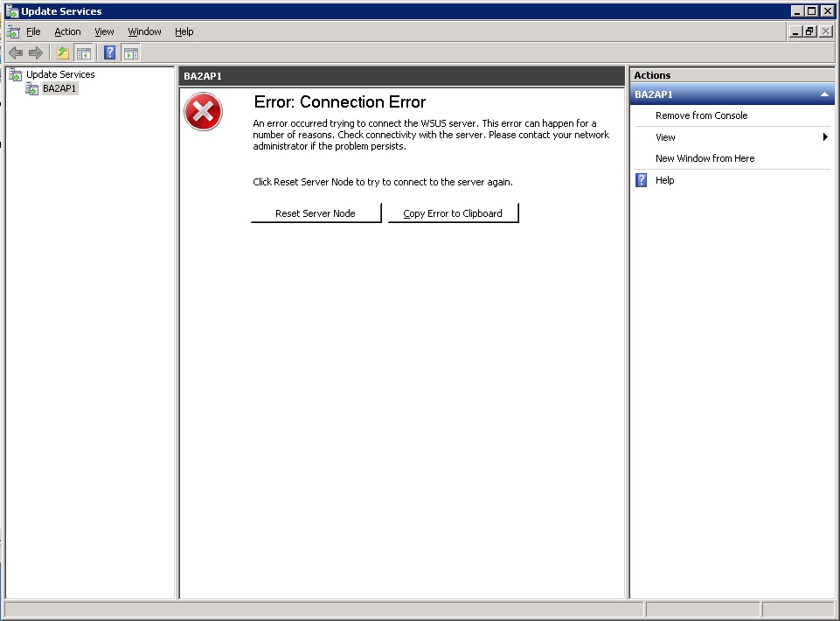Viewport: 840px width, 621px height.
Task: Click the Reset Server Node button
Action: (316, 213)
